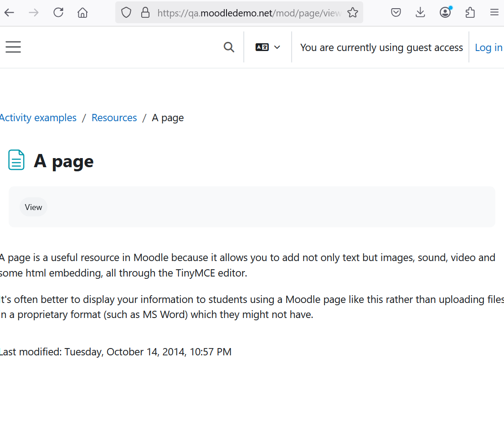The width and height of the screenshot is (504, 436).
Task: Open the Firefox account menu
Action: 445,13
